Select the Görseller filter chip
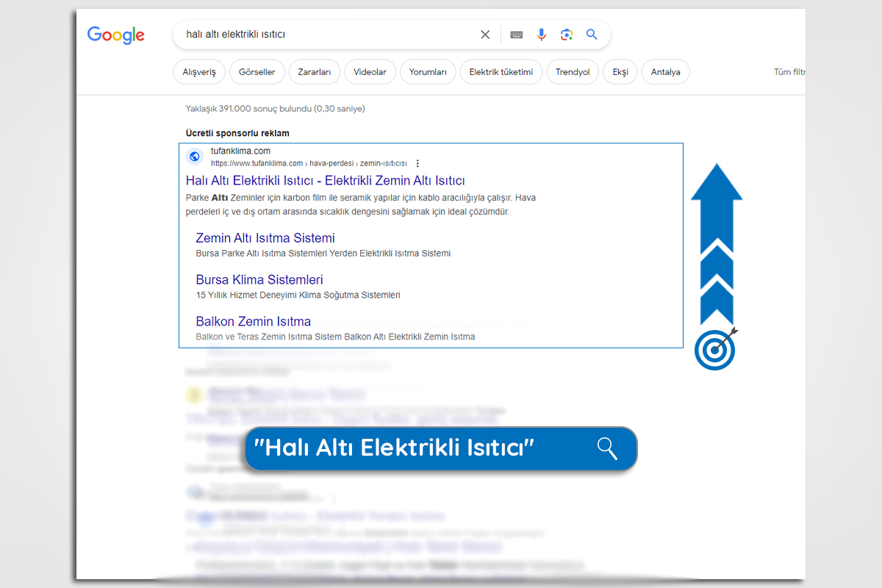Image resolution: width=882 pixels, height=588 pixels. click(x=257, y=72)
